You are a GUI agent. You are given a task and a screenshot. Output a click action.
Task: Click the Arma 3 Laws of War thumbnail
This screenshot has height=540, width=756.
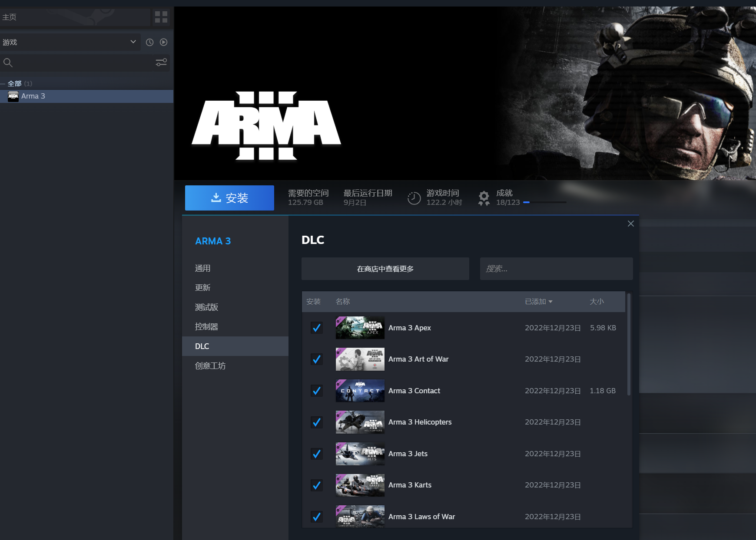[x=360, y=517]
